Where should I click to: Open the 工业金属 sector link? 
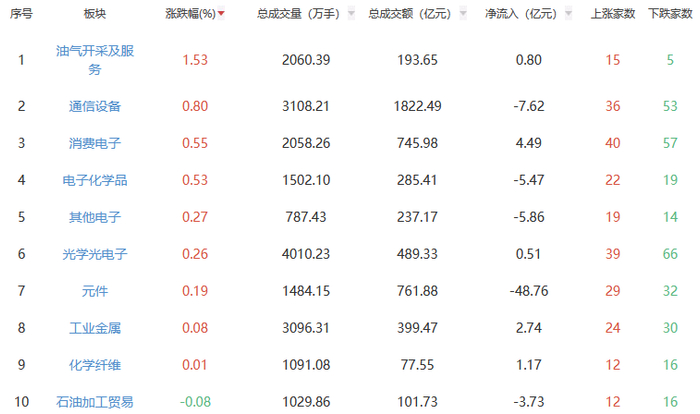95,328
